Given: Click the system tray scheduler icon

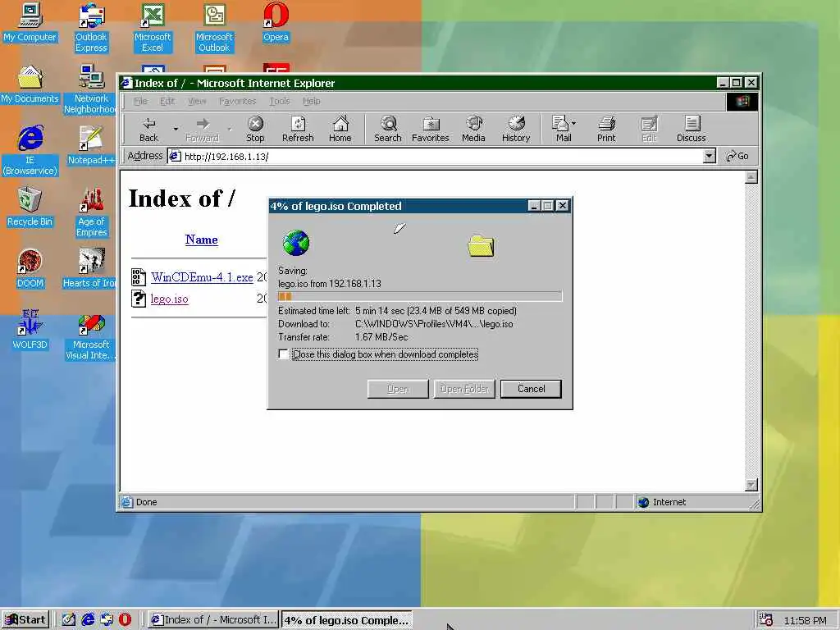Looking at the screenshot, I should 766,620.
